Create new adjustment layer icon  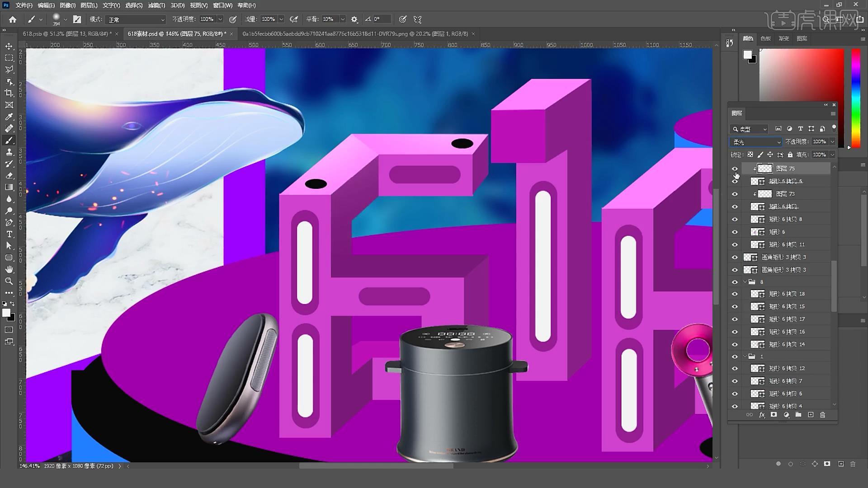pos(787,415)
